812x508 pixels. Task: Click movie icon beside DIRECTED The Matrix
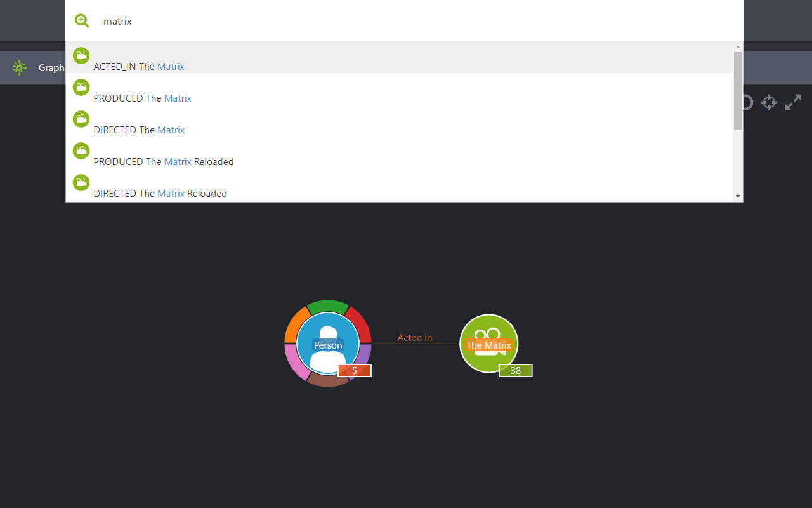pyautogui.click(x=81, y=119)
